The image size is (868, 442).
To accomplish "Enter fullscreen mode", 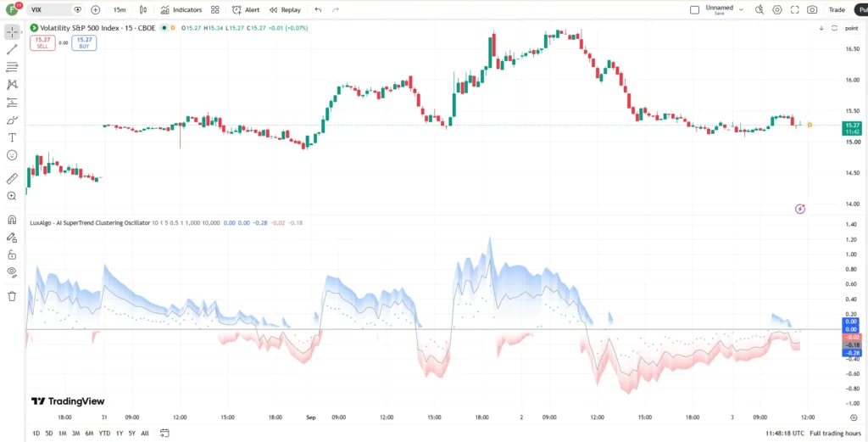I will click(x=795, y=10).
